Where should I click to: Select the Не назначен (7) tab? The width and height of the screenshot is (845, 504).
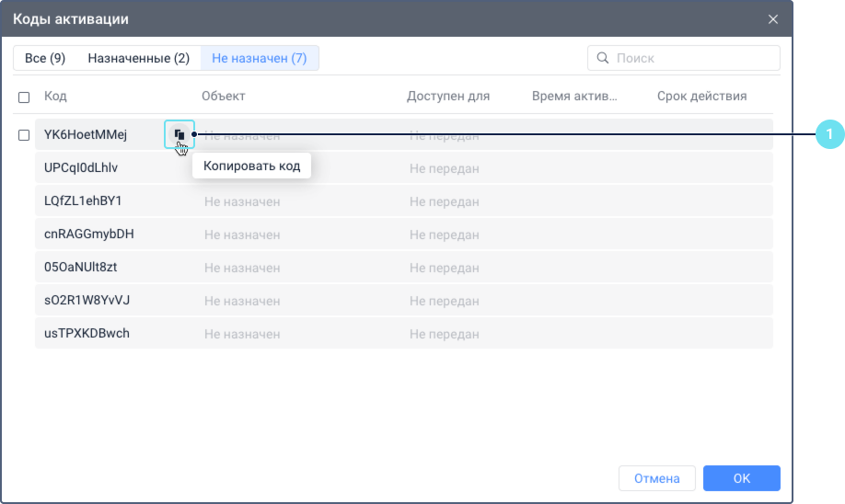pyautogui.click(x=260, y=58)
